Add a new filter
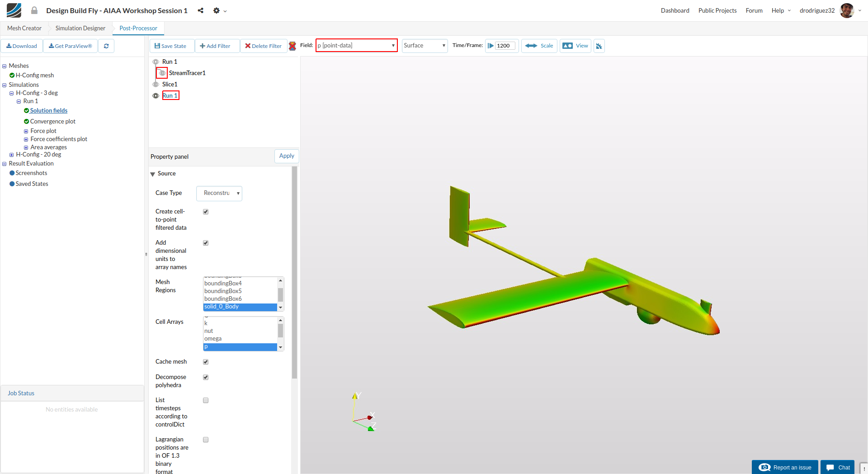This screenshot has width=868, height=474. (217, 46)
